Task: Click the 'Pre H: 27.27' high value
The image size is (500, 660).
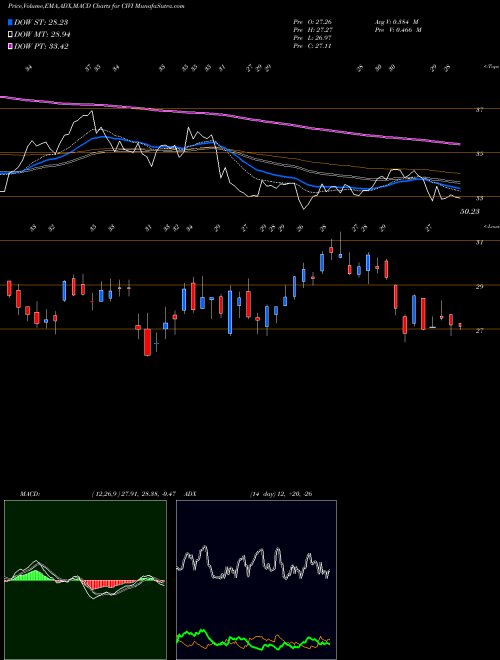Action: pos(314,30)
